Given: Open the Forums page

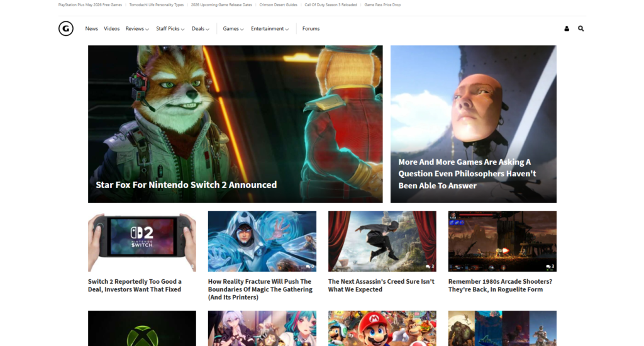Looking at the screenshot, I should [x=311, y=29].
